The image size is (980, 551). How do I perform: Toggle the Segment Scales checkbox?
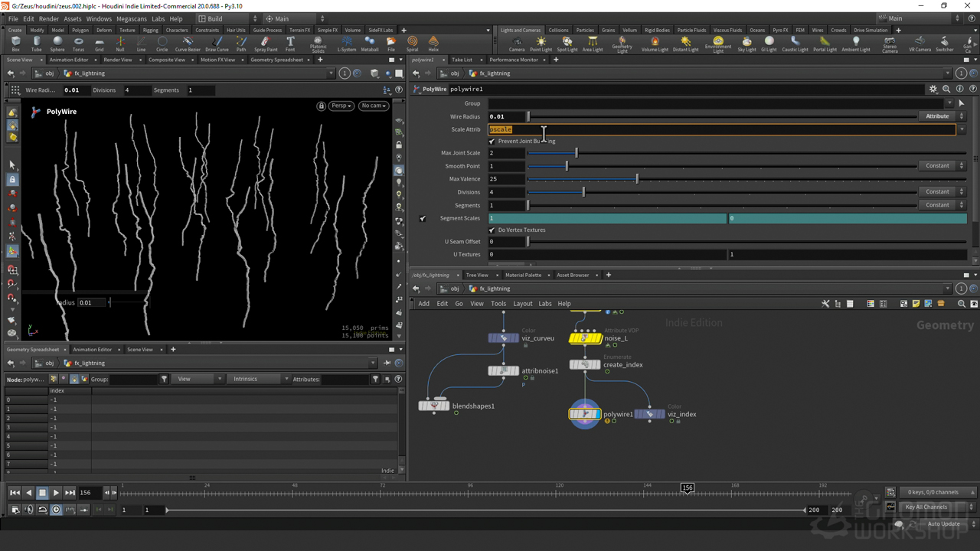tap(423, 219)
